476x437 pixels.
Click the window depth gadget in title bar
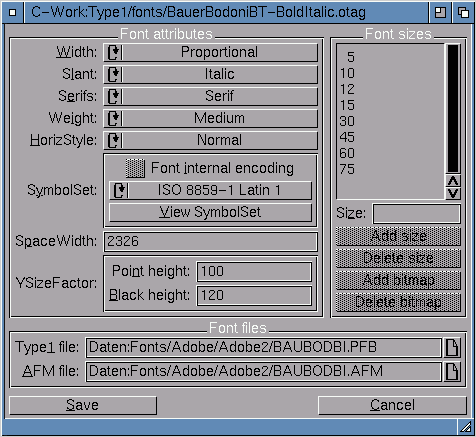(464, 13)
